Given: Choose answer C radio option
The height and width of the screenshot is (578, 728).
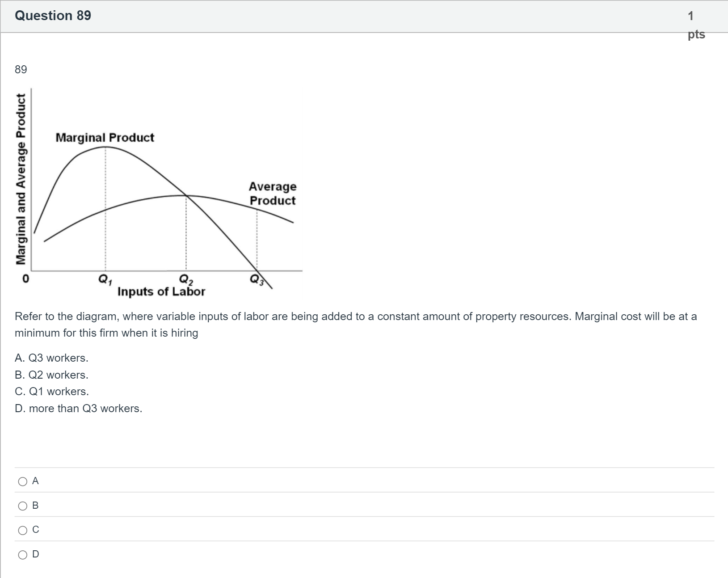Looking at the screenshot, I should click(x=23, y=530).
